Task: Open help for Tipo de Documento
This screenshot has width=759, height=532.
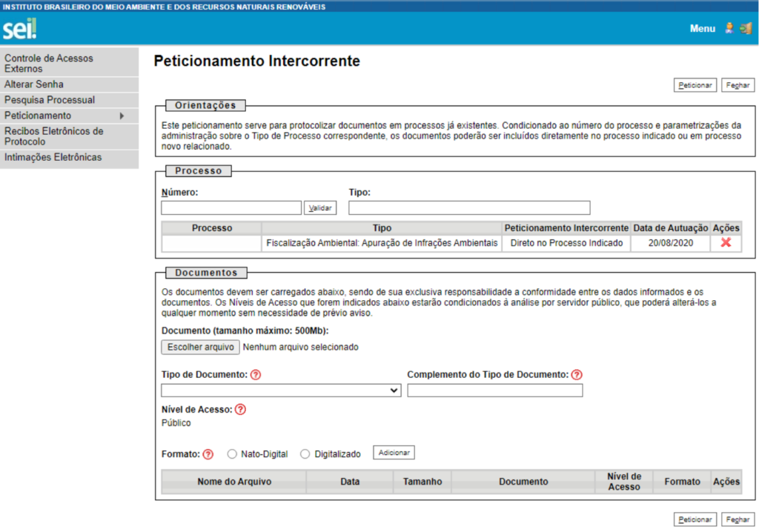Action: (x=256, y=375)
